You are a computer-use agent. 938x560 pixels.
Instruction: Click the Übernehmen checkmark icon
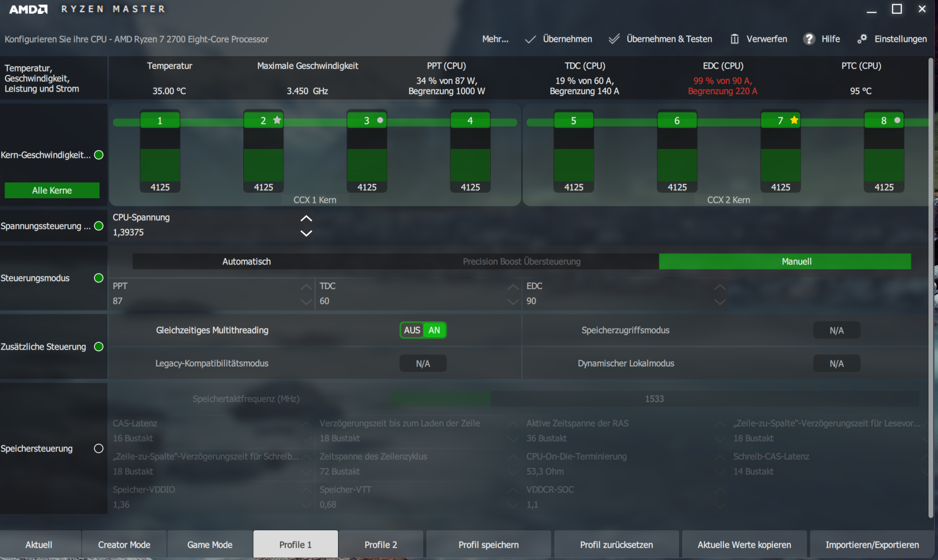pos(531,39)
